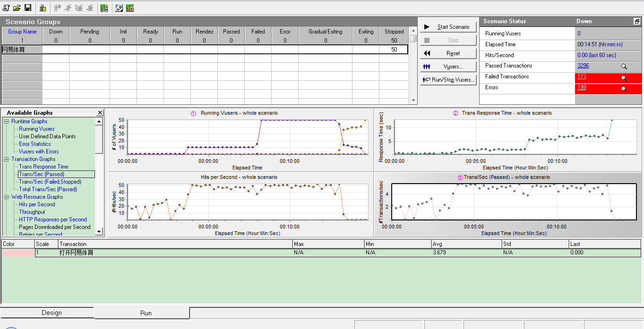The image size is (644, 329).
Task: Switch to the Design tab
Action: [x=52, y=312]
